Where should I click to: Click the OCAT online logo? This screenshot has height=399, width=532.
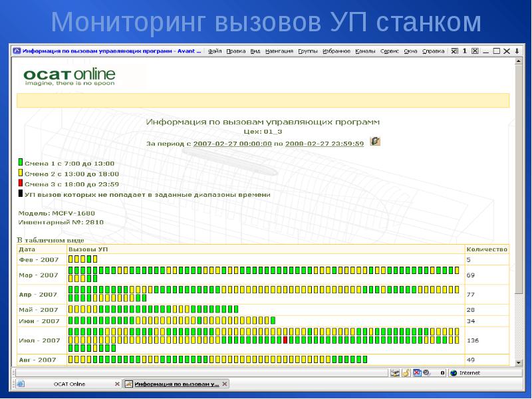[69, 76]
